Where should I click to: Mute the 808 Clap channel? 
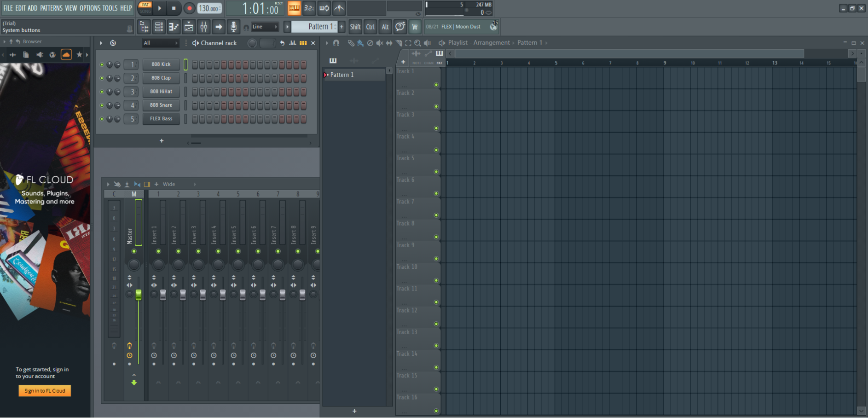(102, 78)
